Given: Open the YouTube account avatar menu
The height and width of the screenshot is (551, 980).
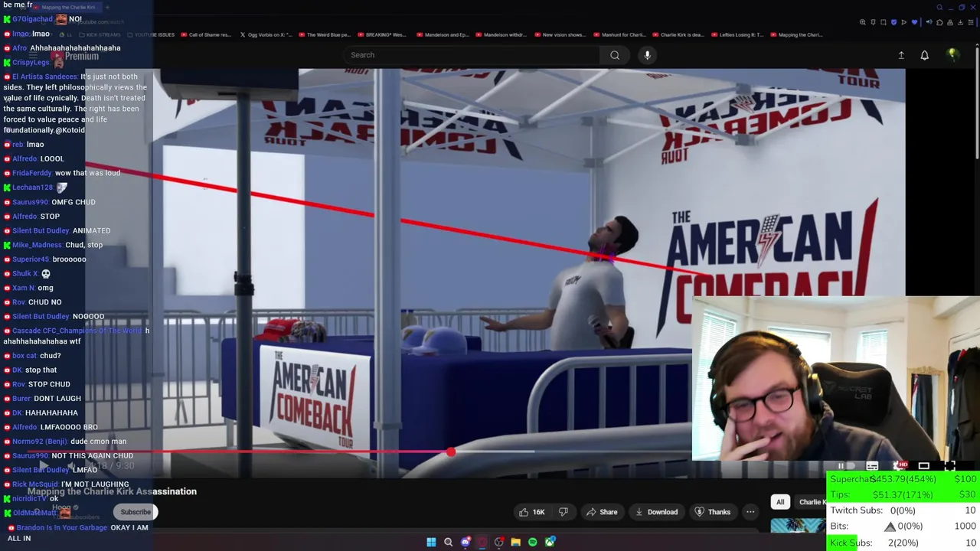Looking at the screenshot, I should 952,55.
